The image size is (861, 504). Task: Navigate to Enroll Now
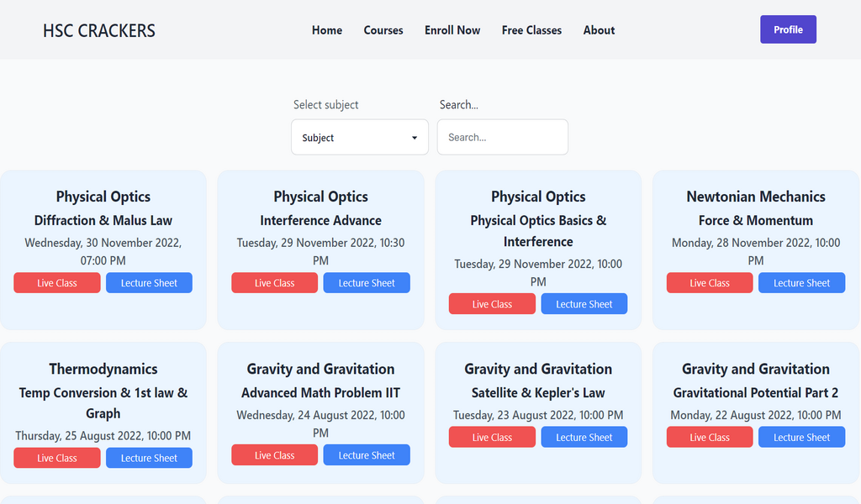click(452, 30)
